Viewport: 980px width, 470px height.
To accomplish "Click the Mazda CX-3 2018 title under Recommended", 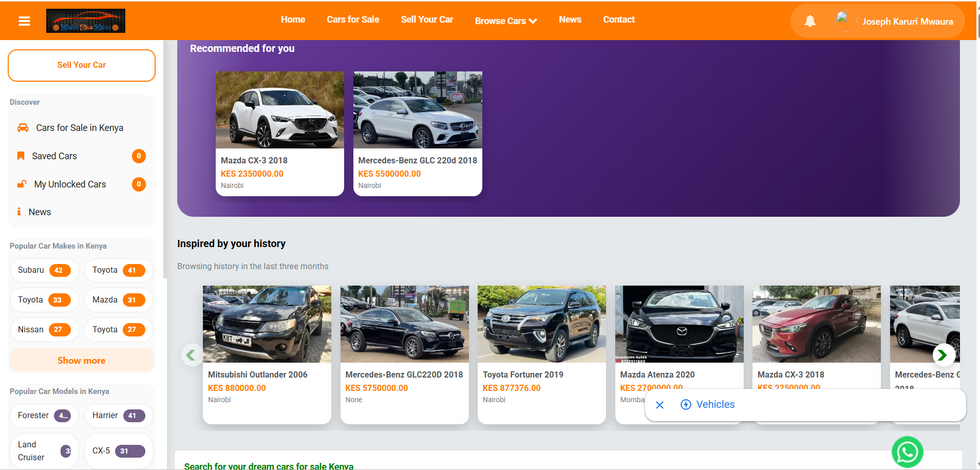I will [254, 161].
